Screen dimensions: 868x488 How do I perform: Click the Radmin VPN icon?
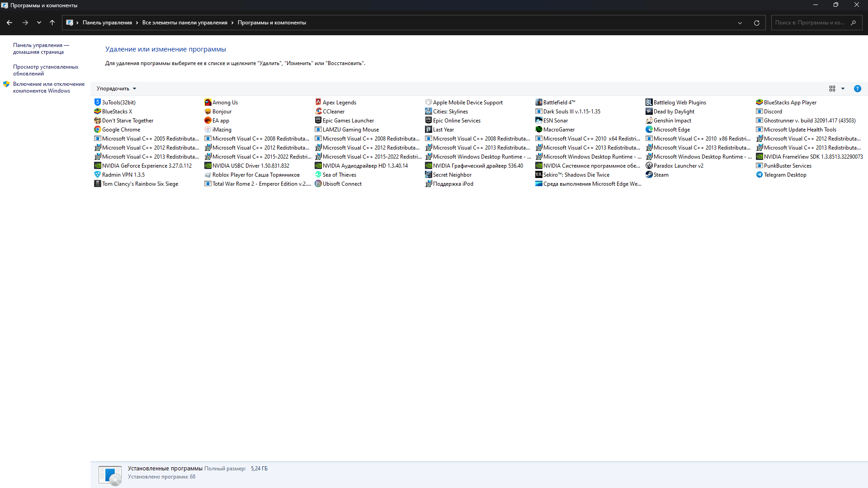pos(97,174)
